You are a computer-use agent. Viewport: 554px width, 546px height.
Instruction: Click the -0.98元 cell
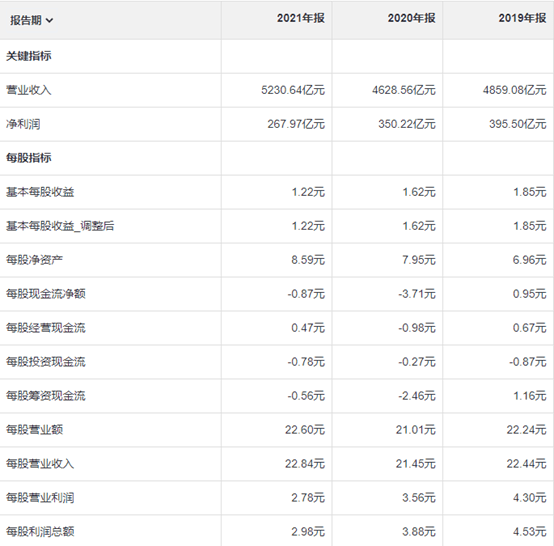point(417,328)
